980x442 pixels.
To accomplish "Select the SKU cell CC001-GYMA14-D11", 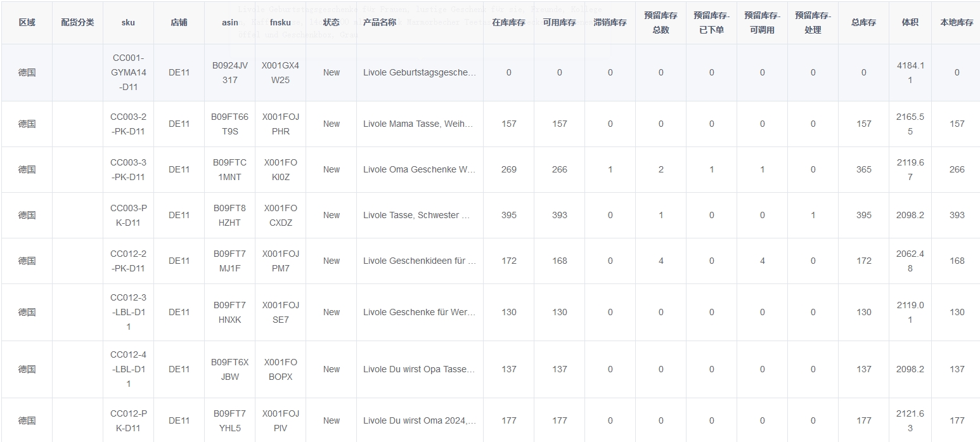I will [128, 72].
